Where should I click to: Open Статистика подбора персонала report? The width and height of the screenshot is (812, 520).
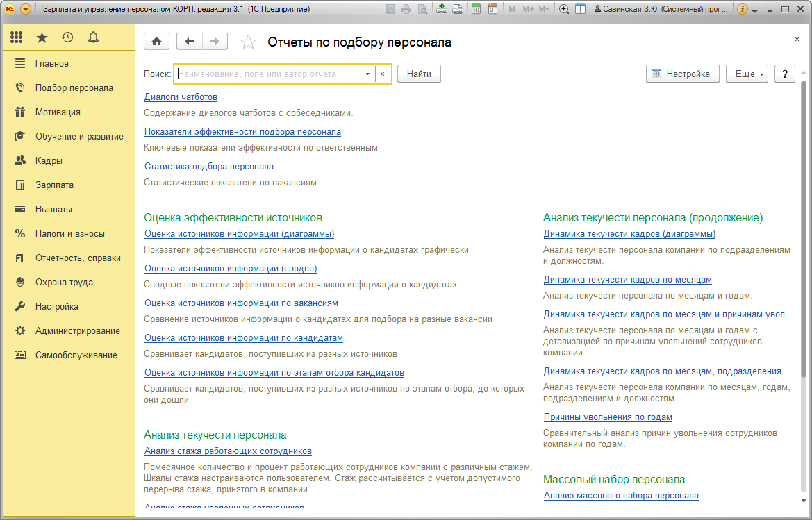click(x=208, y=167)
